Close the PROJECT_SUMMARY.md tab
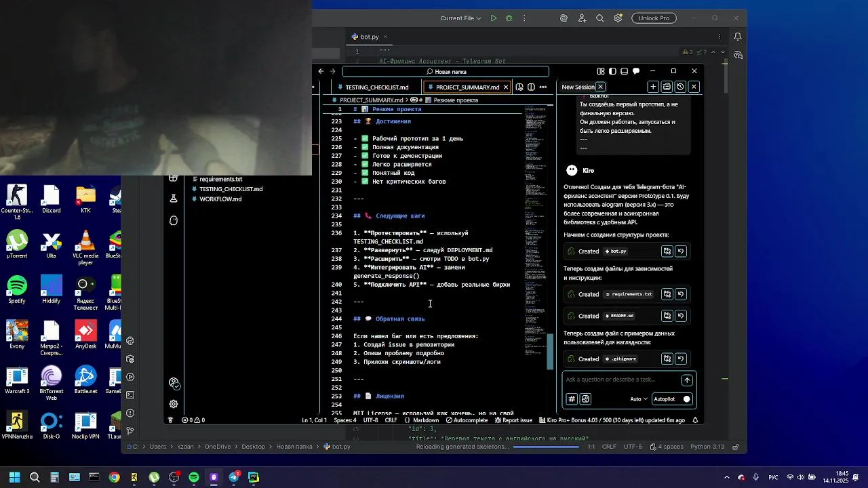 (x=505, y=87)
